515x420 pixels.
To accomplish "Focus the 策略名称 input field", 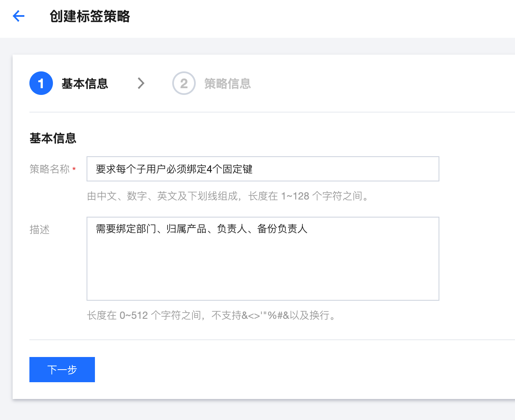I will pyautogui.click(x=263, y=169).
